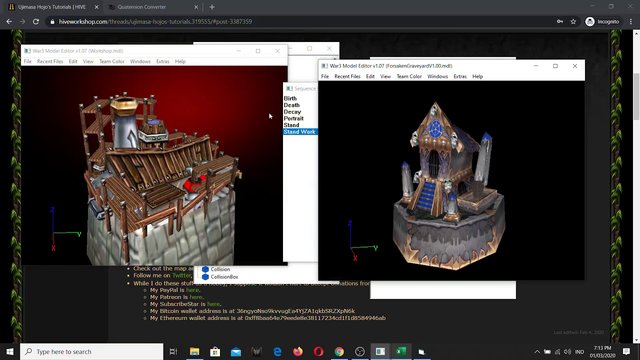The height and width of the screenshot is (360, 640).
Task: Open Team Color menu in Workshop.mdl window
Action: [x=112, y=61]
